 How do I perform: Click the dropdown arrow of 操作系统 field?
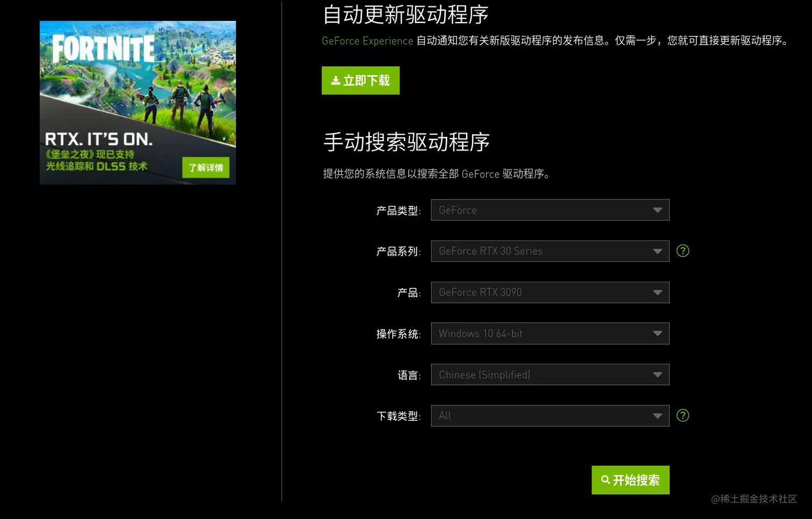pos(657,333)
